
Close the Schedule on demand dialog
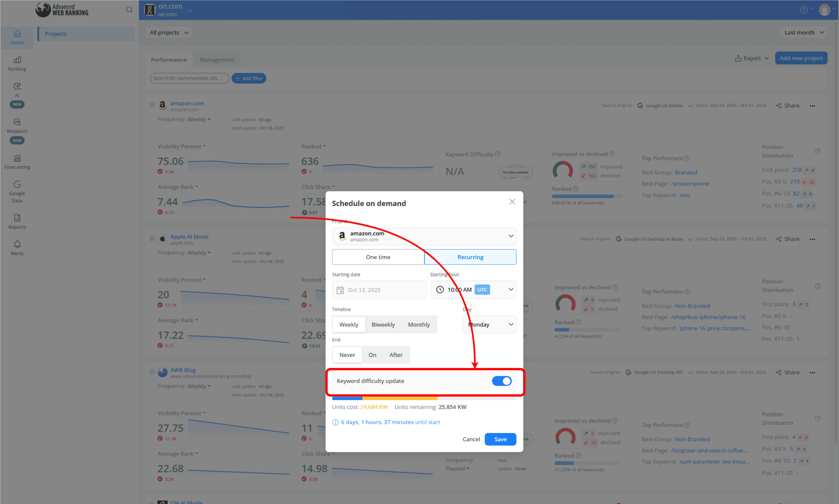coord(512,202)
